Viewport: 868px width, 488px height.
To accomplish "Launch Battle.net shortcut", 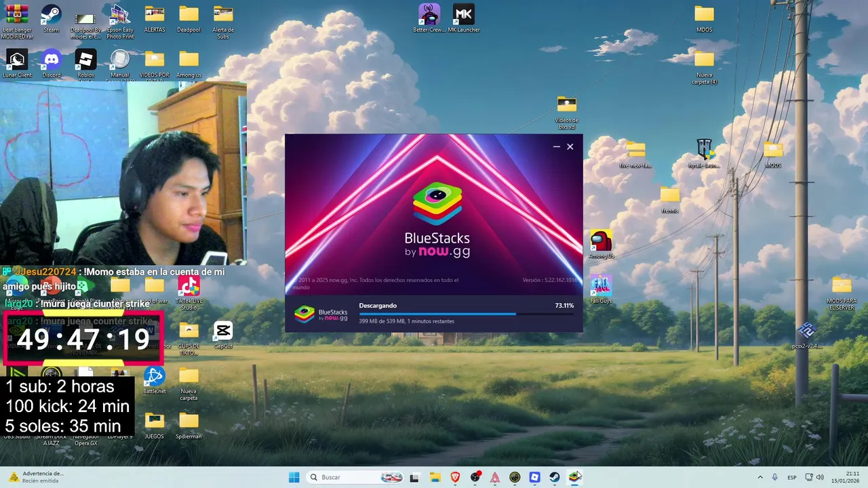I will tap(155, 380).
